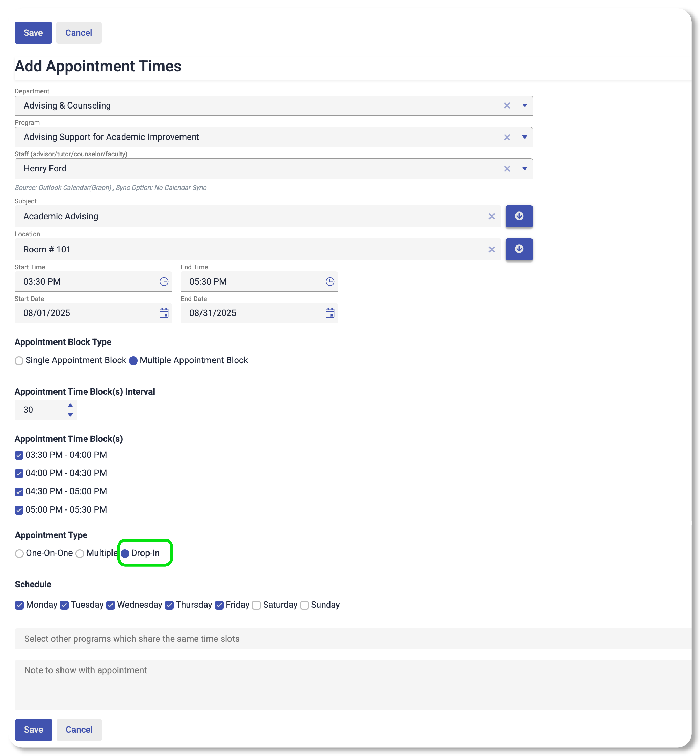Viewport: 700px width, 756px height.
Task: Open the End Date calendar picker
Action: pos(330,313)
